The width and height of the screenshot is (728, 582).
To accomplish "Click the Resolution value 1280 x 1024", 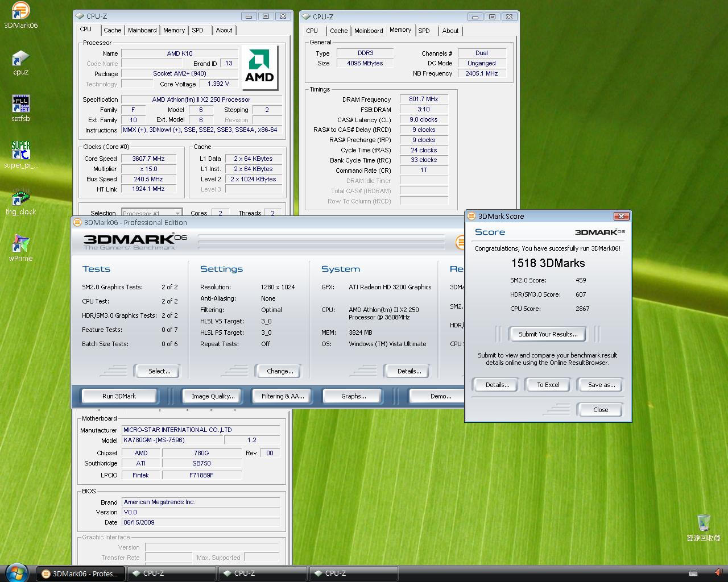I will click(278, 287).
